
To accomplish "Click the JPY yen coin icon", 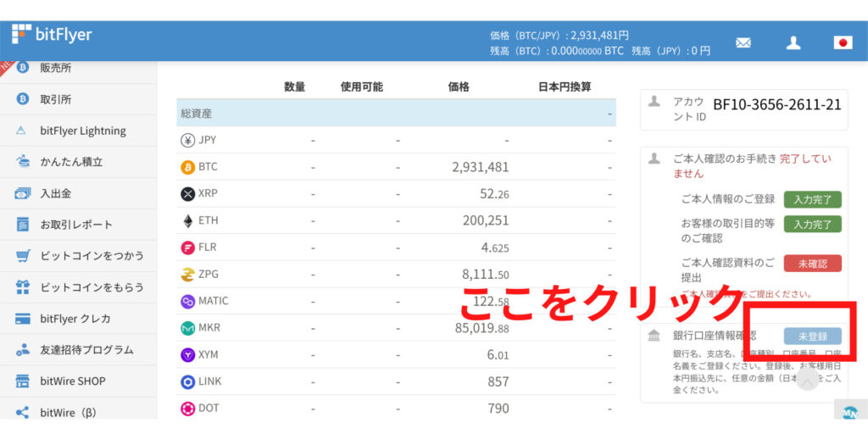I will [x=188, y=141].
